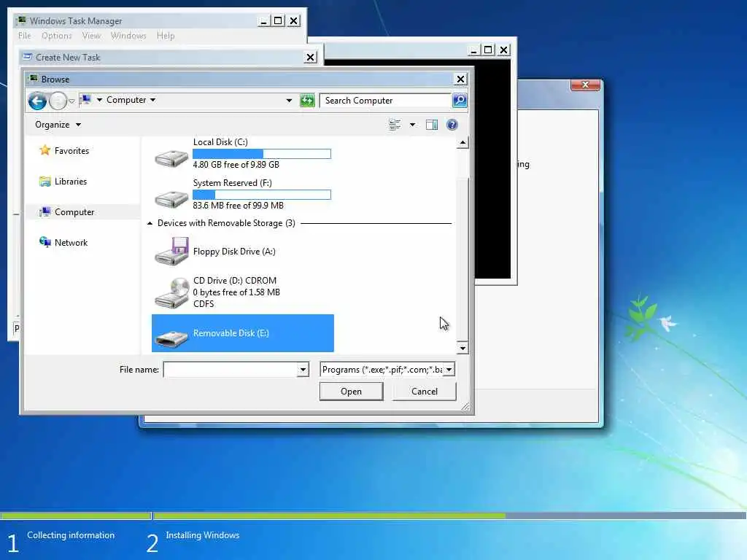Click the green Refresh button
Viewport: 747px width, 560px height.
click(307, 101)
